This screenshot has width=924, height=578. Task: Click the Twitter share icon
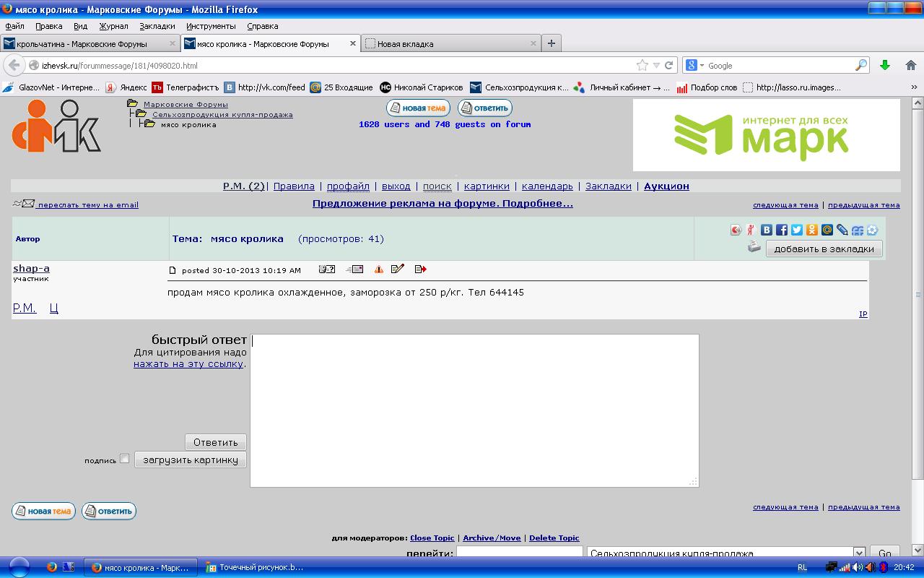coord(797,230)
